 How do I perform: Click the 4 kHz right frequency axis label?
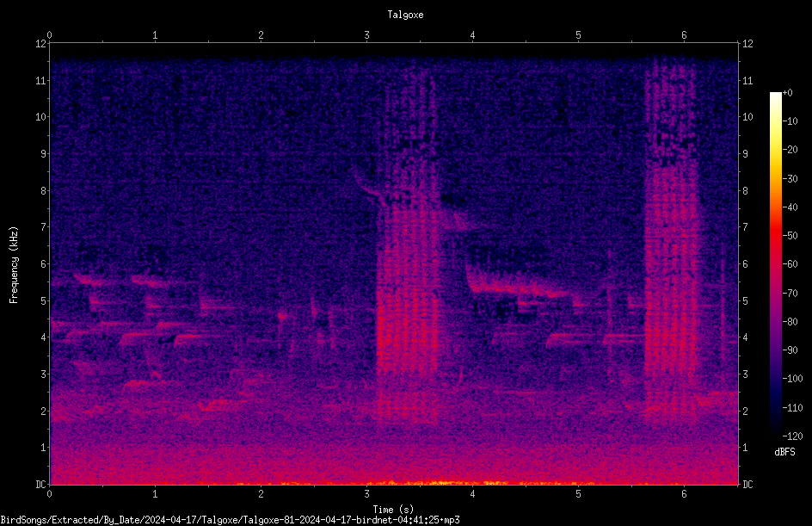pos(745,337)
